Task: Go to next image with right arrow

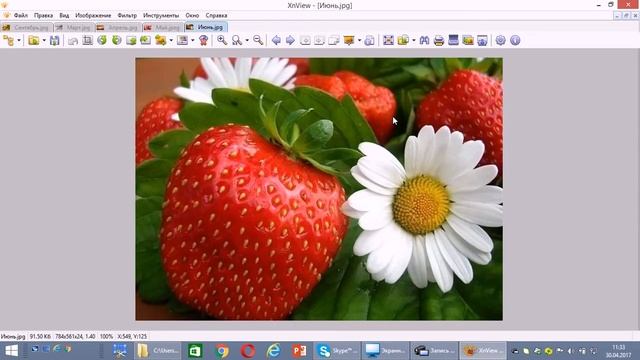Action: click(x=290, y=40)
